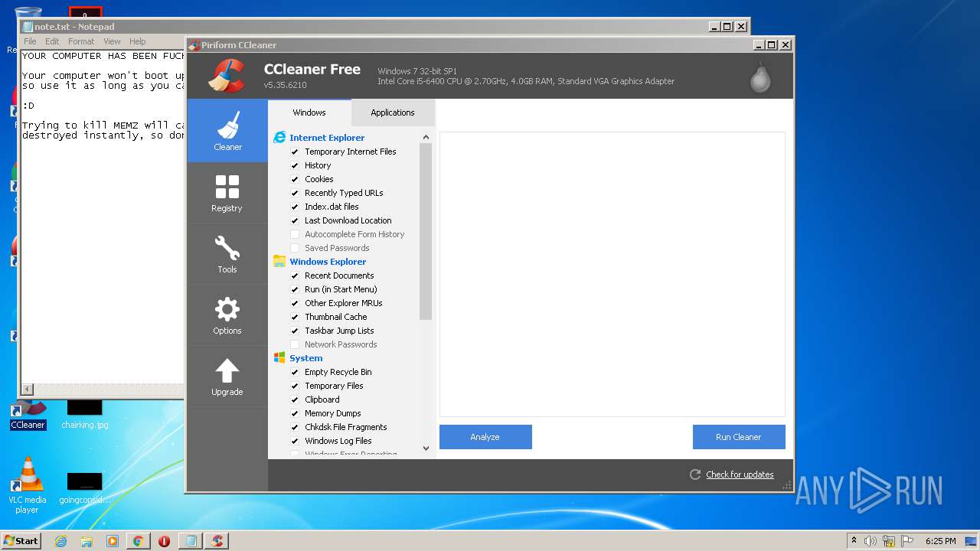Open the Notepad Edit menu
This screenshot has width=980, height=551.
[x=52, y=41]
